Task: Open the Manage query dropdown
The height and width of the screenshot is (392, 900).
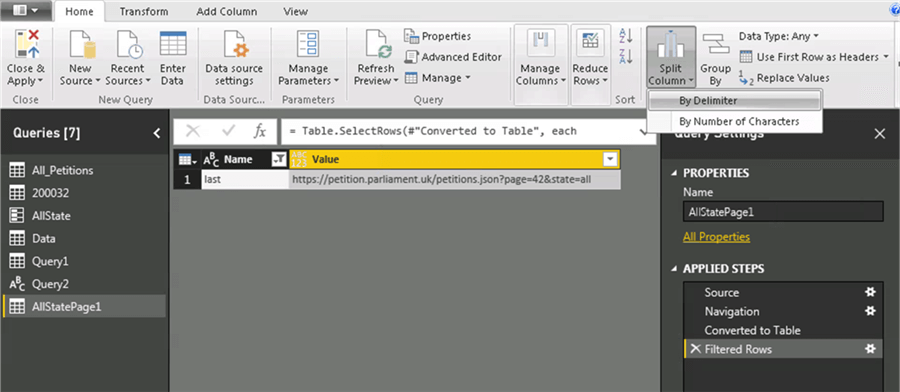Action: coord(438,77)
